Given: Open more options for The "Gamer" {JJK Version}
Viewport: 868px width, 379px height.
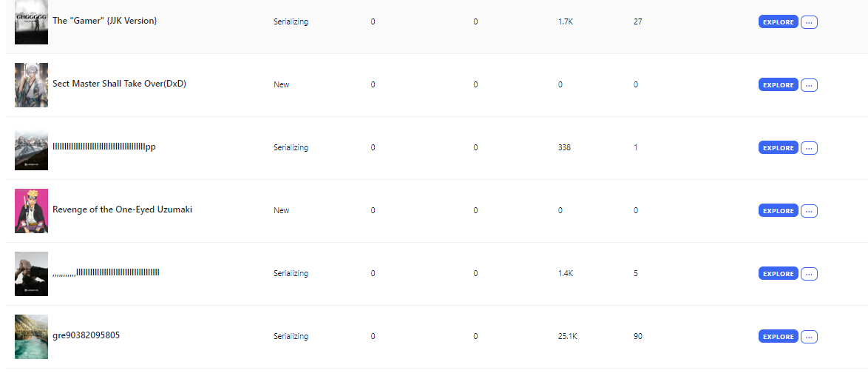Looking at the screenshot, I should pos(809,22).
